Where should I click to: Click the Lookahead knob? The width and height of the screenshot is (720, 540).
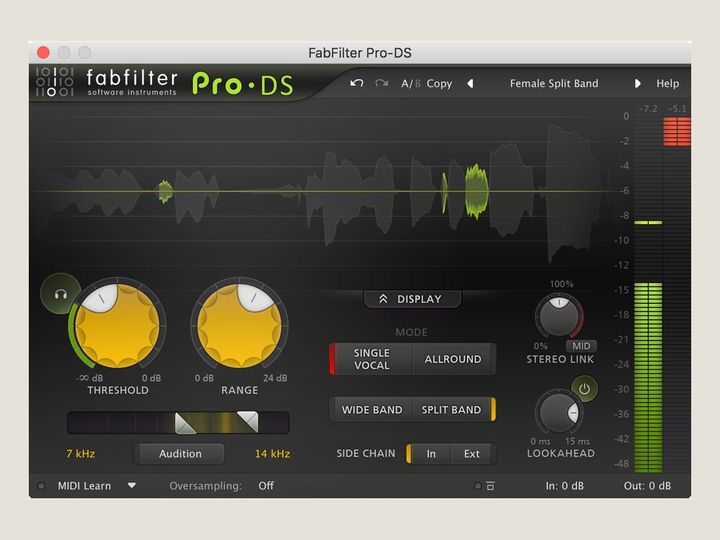tap(559, 412)
